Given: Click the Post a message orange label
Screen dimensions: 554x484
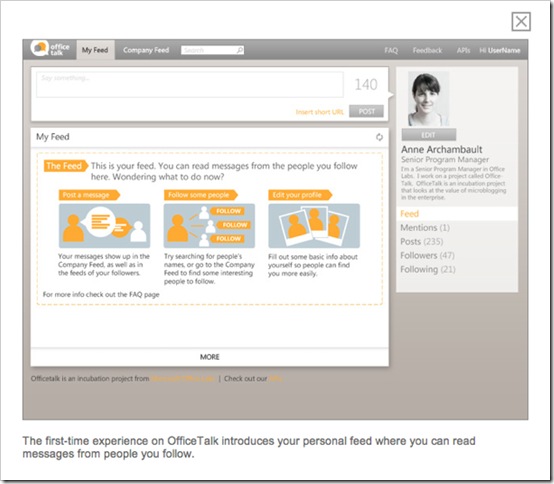Looking at the screenshot, I should click(x=89, y=195).
